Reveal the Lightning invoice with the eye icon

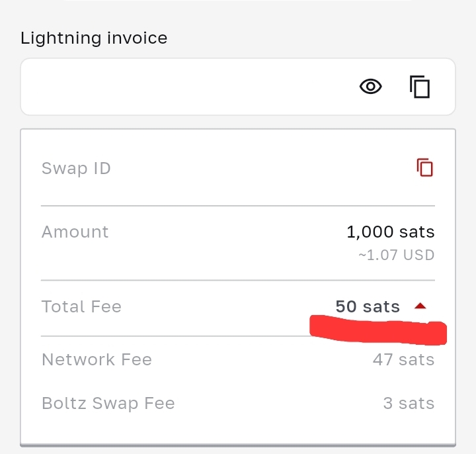coord(371,87)
